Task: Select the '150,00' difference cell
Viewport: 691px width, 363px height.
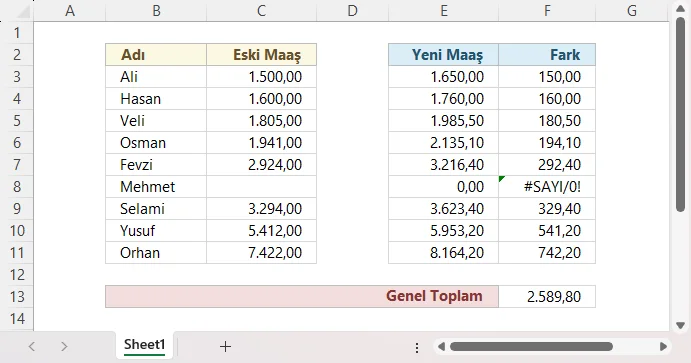Action: click(x=547, y=77)
